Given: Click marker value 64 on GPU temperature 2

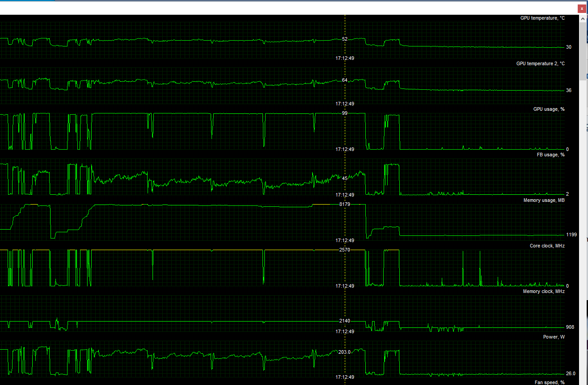Looking at the screenshot, I should [345, 80].
